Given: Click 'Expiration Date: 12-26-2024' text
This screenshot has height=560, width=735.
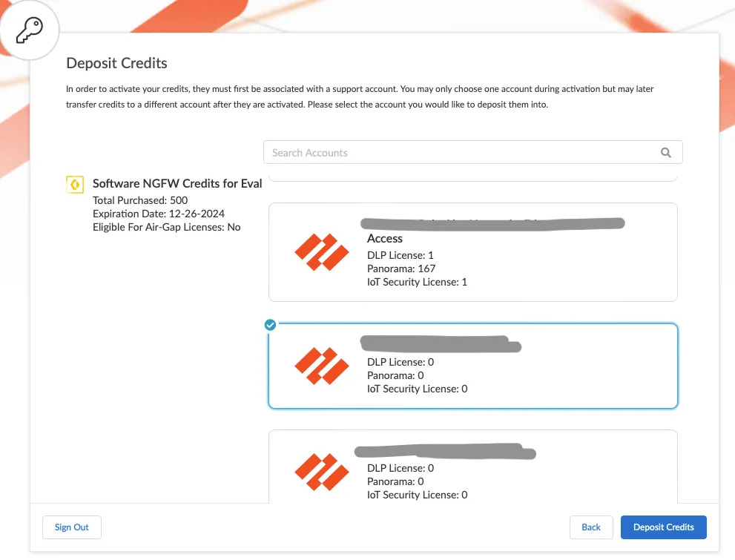Looking at the screenshot, I should click(x=159, y=214).
